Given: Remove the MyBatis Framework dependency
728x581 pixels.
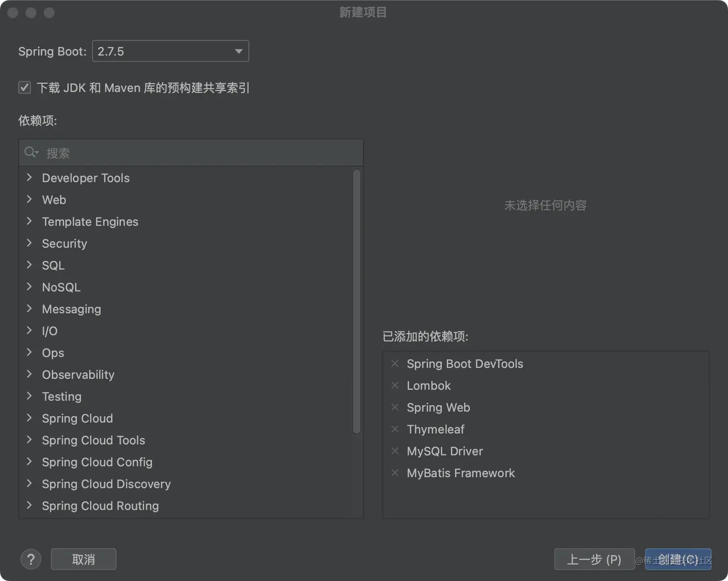Looking at the screenshot, I should point(395,473).
